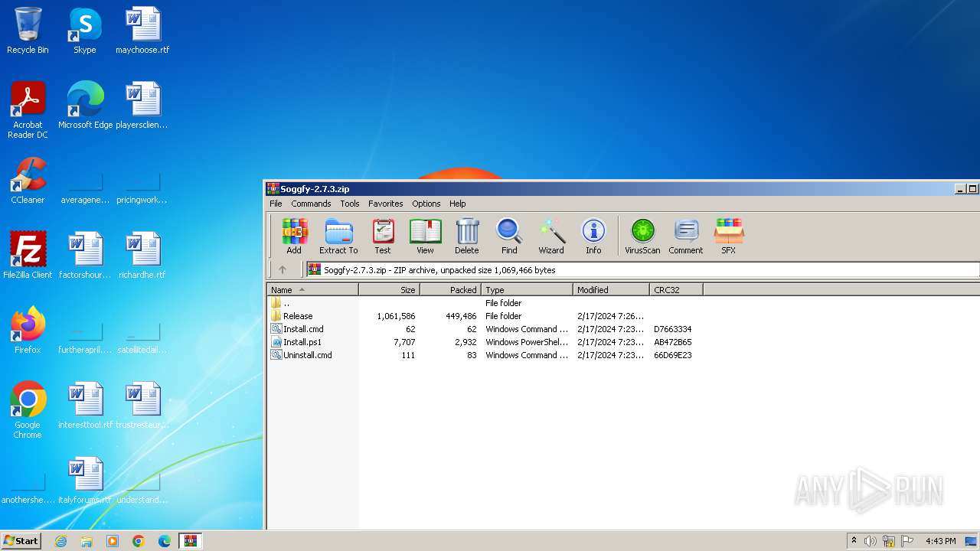This screenshot has width=980, height=551.
Task: Select the factorshour desktop document
Action: tap(85, 256)
